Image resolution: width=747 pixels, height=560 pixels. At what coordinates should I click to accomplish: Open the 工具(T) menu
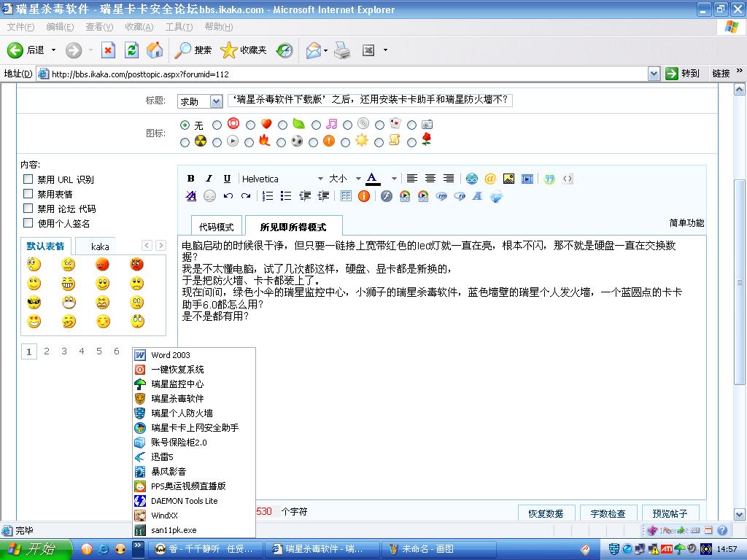pyautogui.click(x=179, y=27)
